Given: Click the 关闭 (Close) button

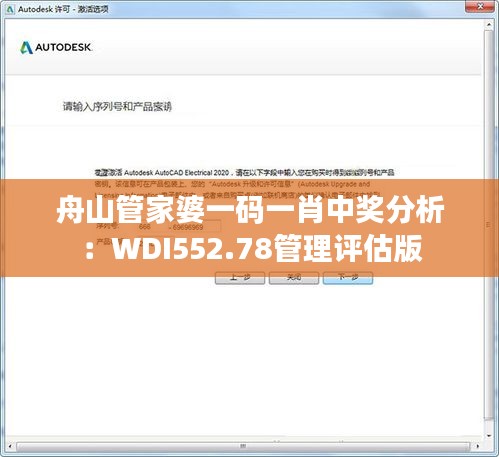Looking at the screenshot, I should point(294,277).
